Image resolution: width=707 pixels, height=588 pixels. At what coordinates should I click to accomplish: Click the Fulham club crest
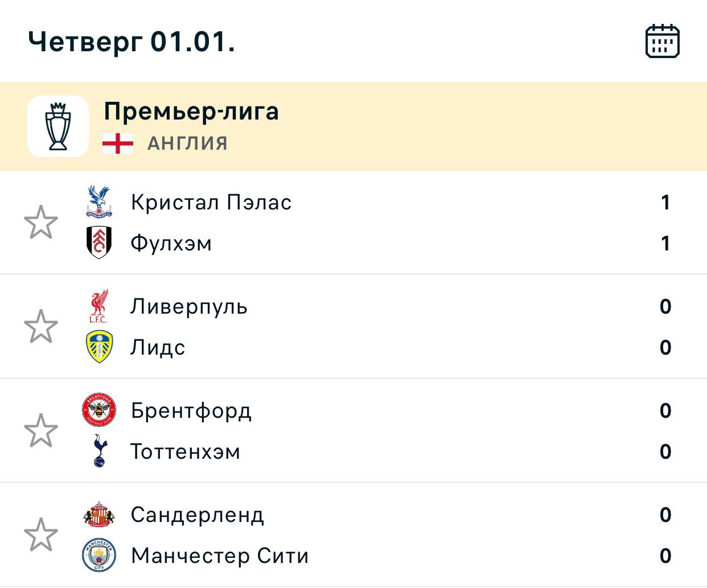[99, 243]
